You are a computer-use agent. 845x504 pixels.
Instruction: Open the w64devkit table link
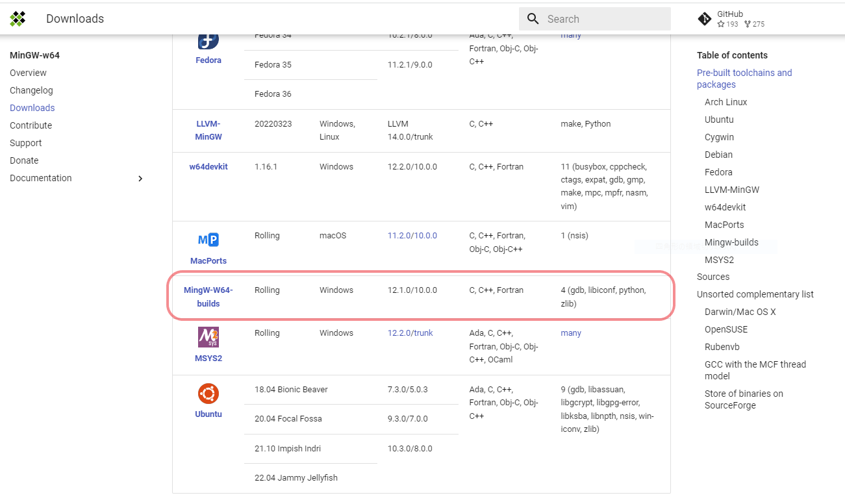(208, 166)
